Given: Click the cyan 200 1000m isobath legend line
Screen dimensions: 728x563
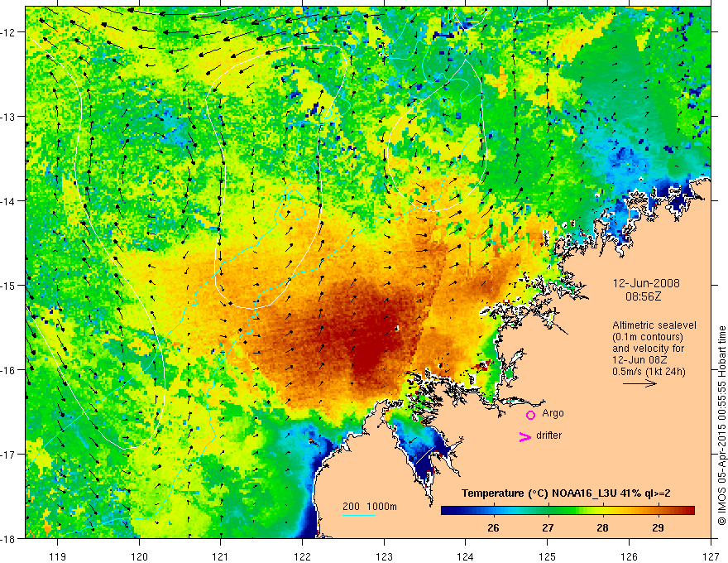Looking at the screenshot, I should 359,515.
